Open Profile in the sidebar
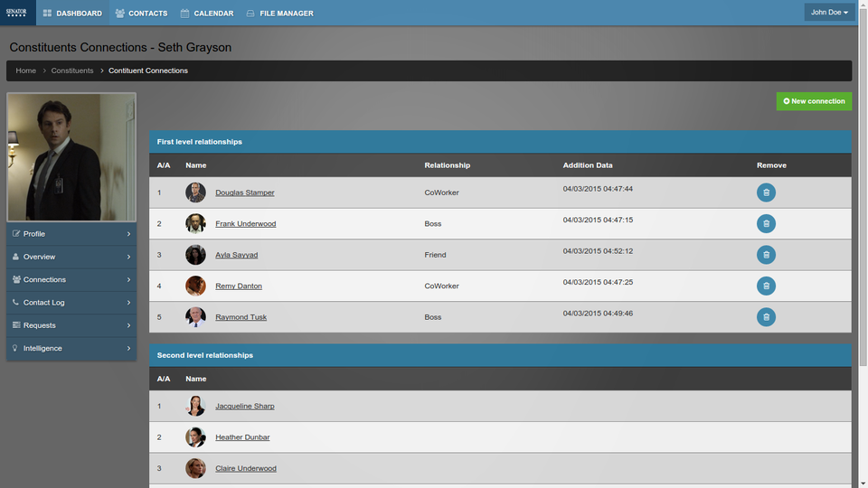The image size is (868, 488). (71, 234)
